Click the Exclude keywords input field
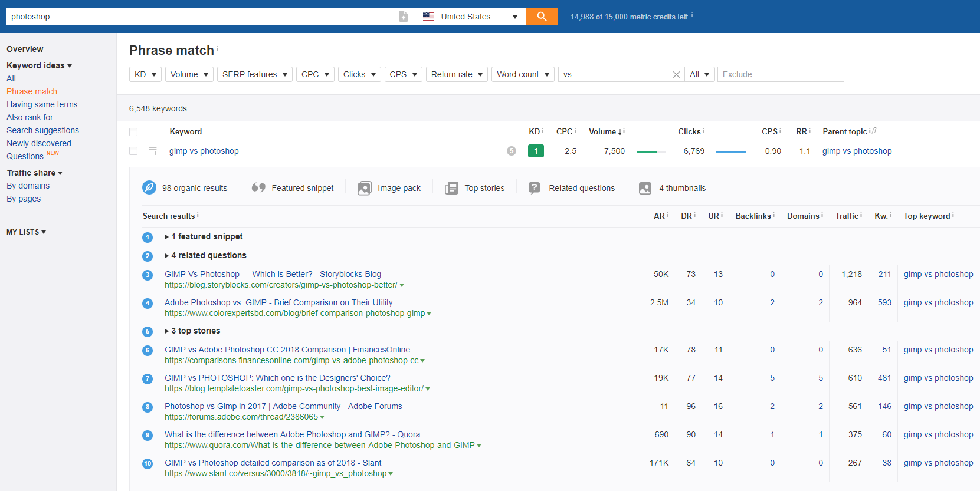Image resolution: width=980 pixels, height=491 pixels. point(781,74)
